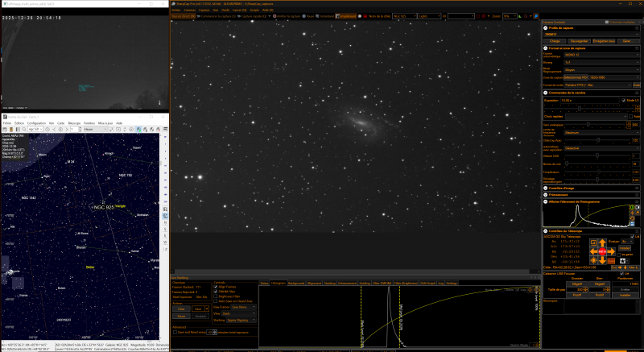Click the clock icon in Cartes du Ciel toolbar
This screenshot has width=644, height=352.
[x=47, y=130]
